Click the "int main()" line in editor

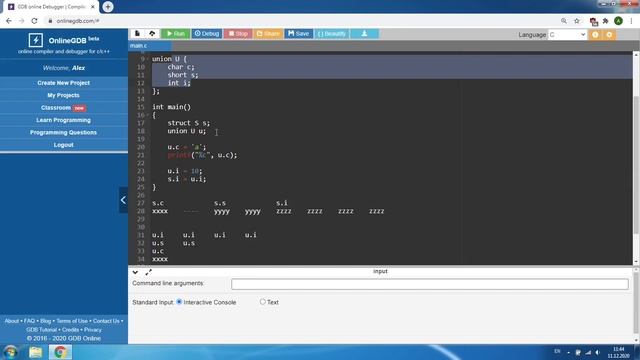(x=171, y=107)
